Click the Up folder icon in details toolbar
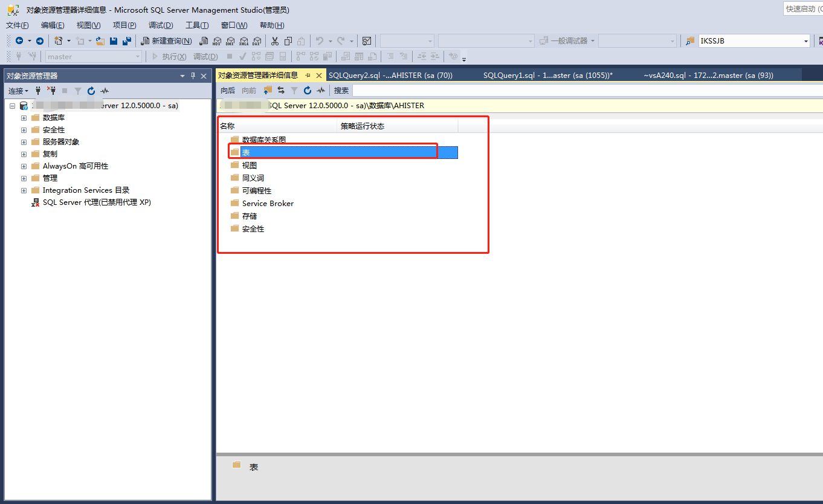823x504 pixels. (268, 91)
